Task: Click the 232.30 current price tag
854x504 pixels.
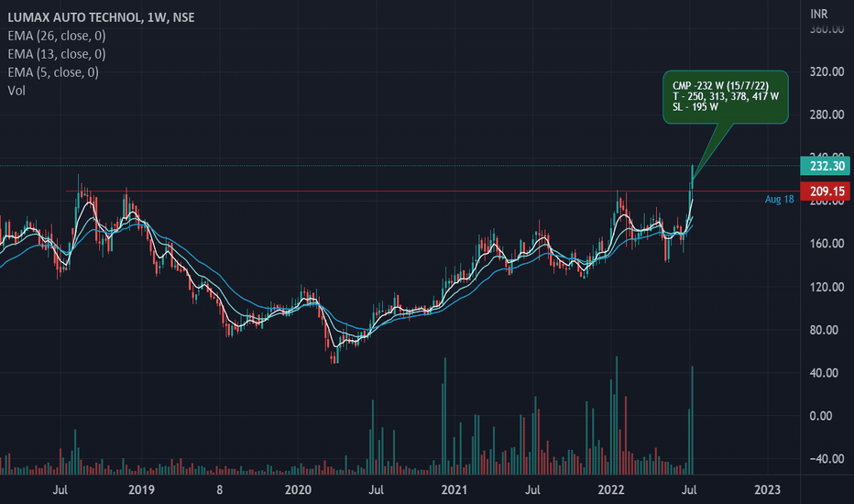Action: (x=825, y=166)
